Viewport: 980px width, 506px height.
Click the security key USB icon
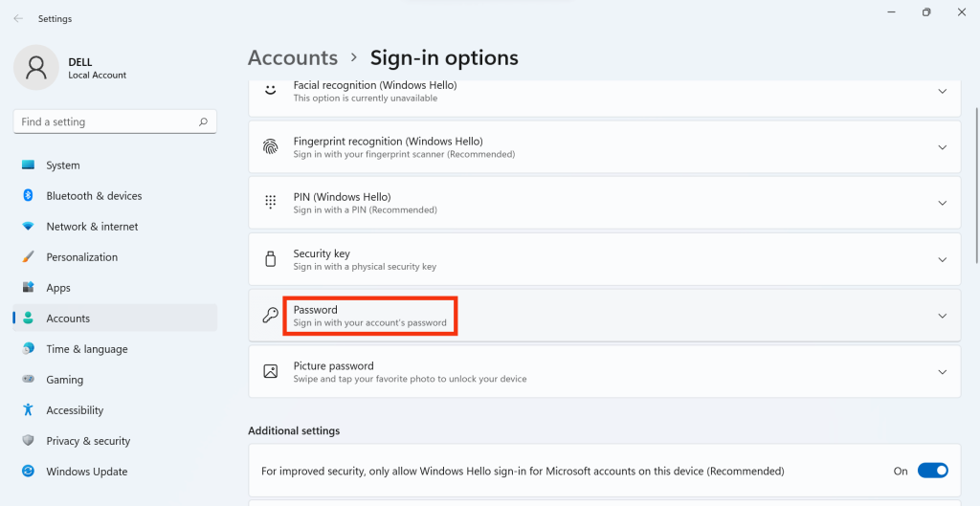270,259
